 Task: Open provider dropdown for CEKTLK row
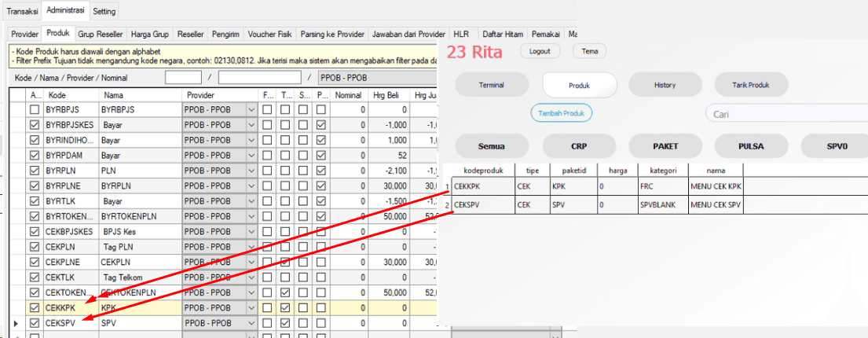click(x=251, y=277)
